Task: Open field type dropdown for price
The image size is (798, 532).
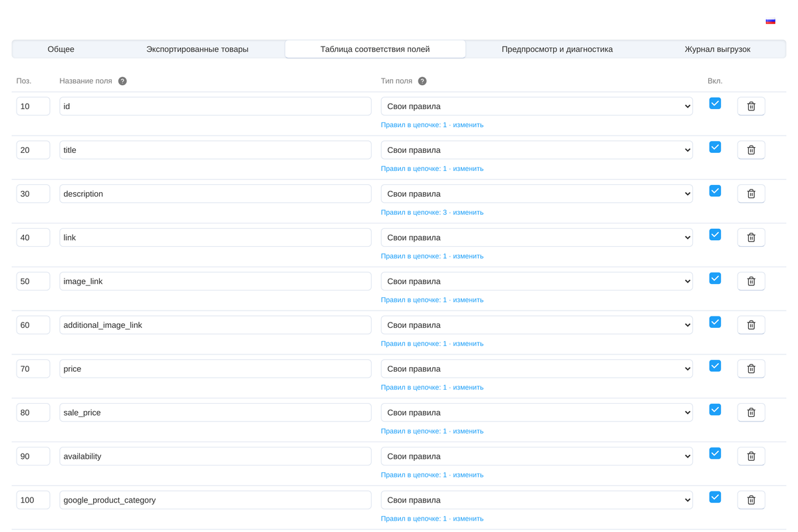Action: coord(537,369)
